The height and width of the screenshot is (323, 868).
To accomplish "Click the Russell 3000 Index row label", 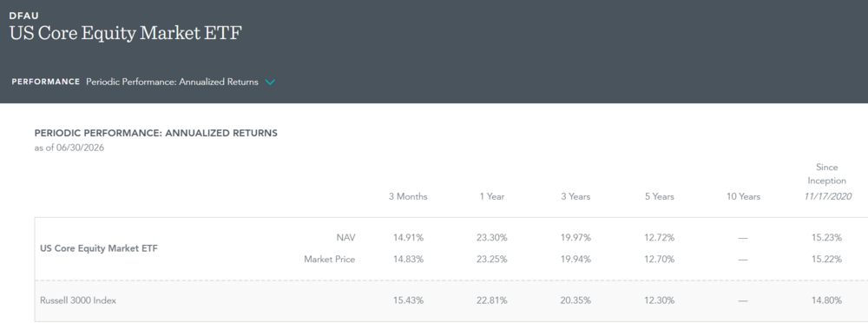I will tap(78, 300).
